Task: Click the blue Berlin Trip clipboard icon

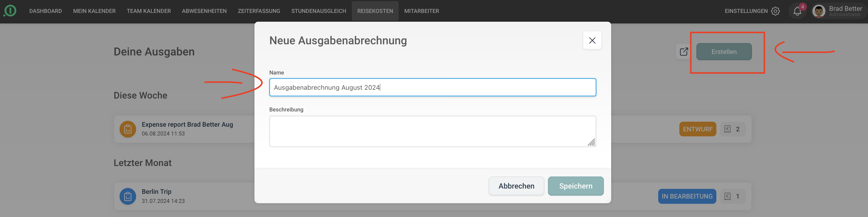Action: 128,196
